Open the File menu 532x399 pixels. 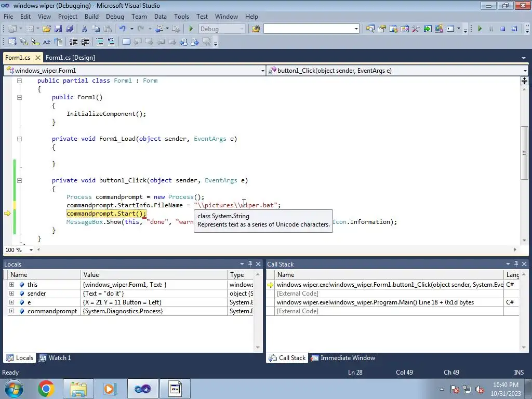pos(8,16)
